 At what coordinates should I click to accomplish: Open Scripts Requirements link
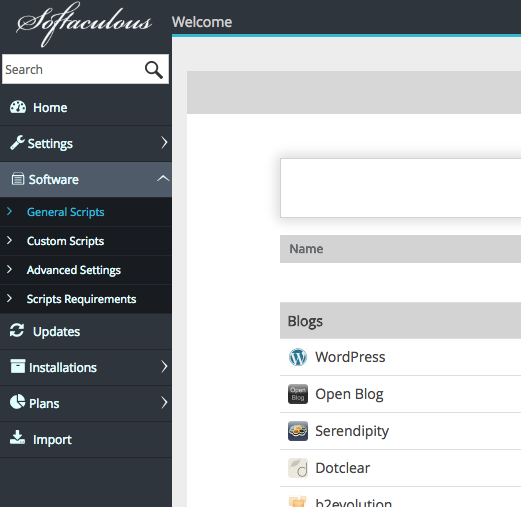pyautogui.click(x=81, y=299)
